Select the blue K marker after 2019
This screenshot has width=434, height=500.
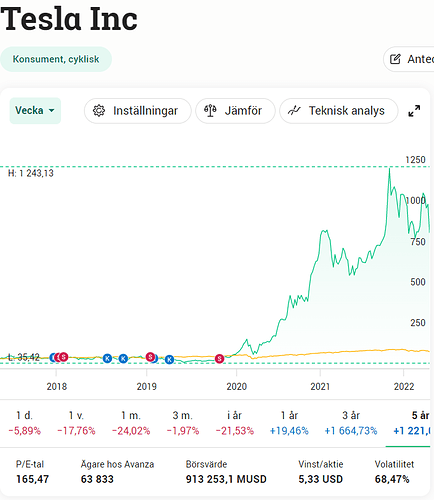[170, 359]
